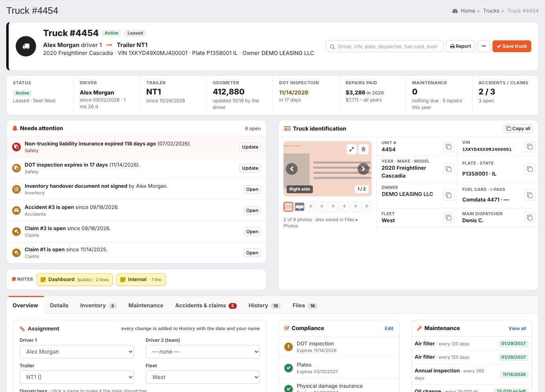
Task: Open the Dashboard public note
Action: coord(74,279)
